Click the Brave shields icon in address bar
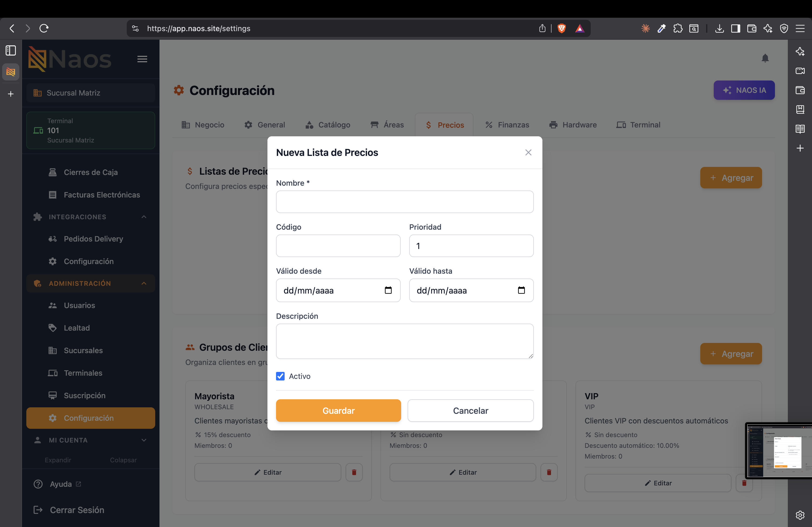Screen dimensions: 812x527 pyautogui.click(x=561, y=28)
